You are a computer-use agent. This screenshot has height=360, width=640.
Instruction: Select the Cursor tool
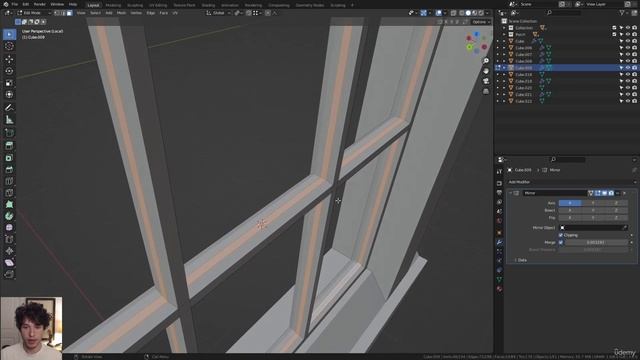[x=9, y=46]
